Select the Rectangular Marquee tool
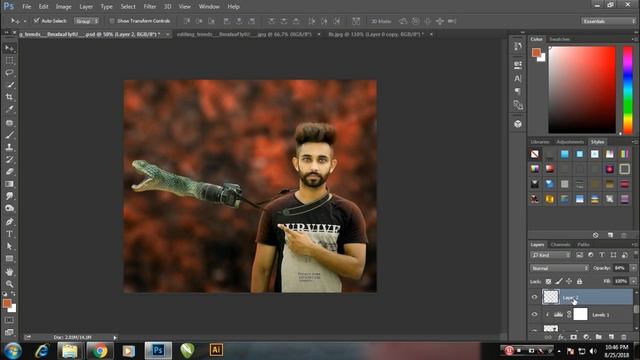 pyautogui.click(x=9, y=60)
